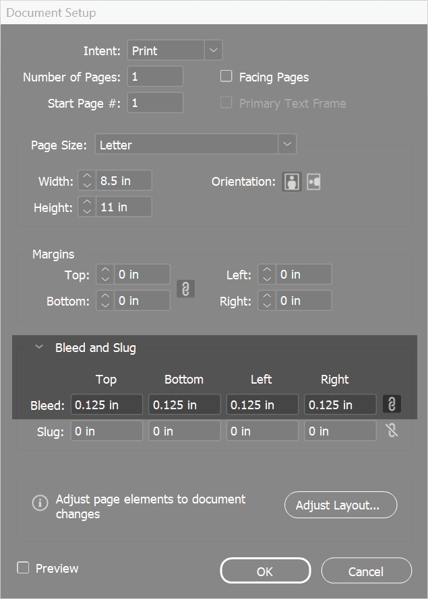Select landscape orientation icon

click(313, 181)
